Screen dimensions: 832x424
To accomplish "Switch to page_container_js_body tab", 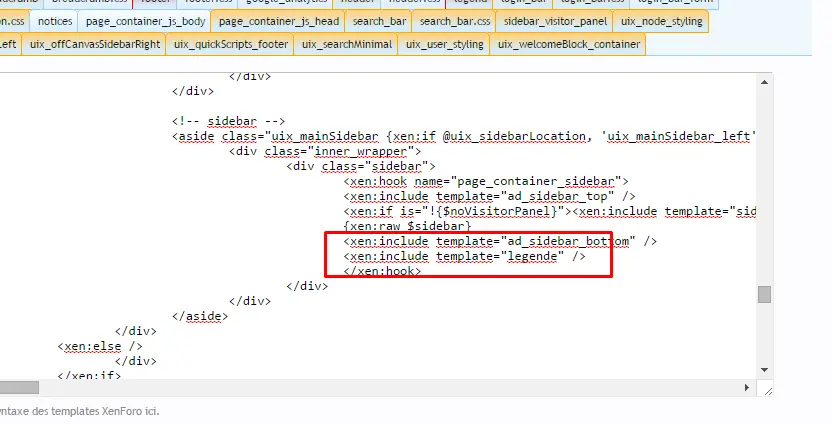I will tap(145, 22).
